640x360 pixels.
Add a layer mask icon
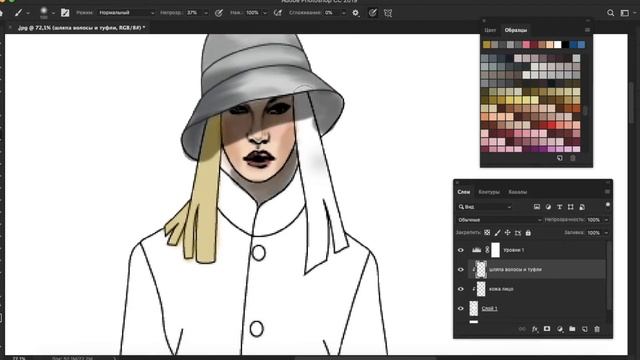(547, 329)
